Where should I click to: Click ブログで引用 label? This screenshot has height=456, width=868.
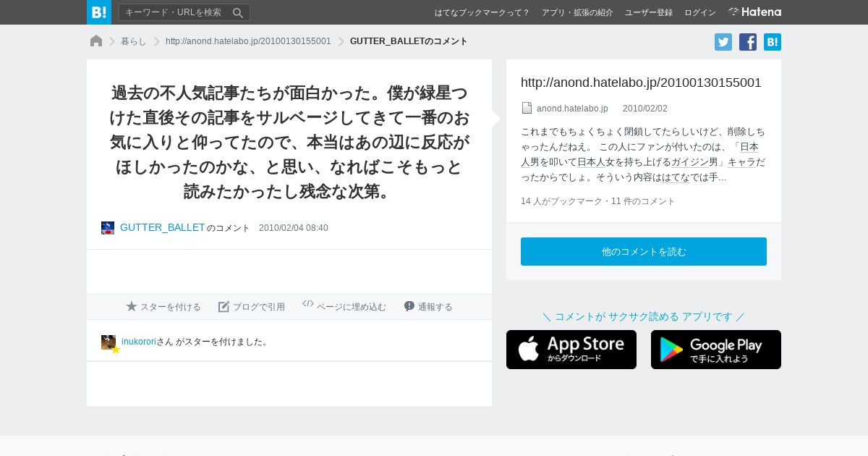[259, 307]
